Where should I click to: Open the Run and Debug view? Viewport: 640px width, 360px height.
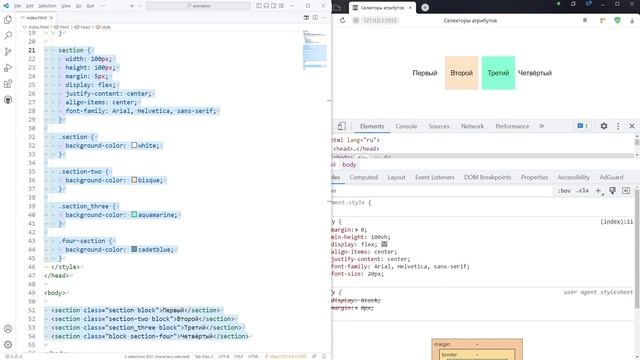point(8,68)
